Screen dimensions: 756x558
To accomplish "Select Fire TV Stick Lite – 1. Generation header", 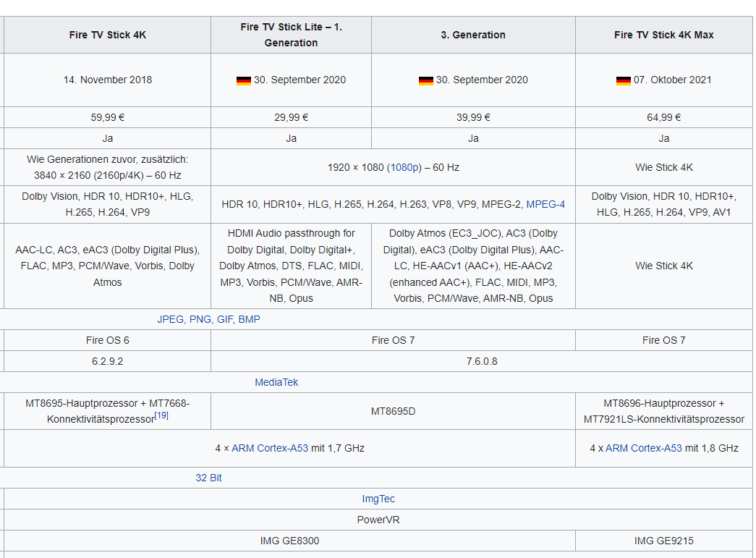I will coord(292,35).
